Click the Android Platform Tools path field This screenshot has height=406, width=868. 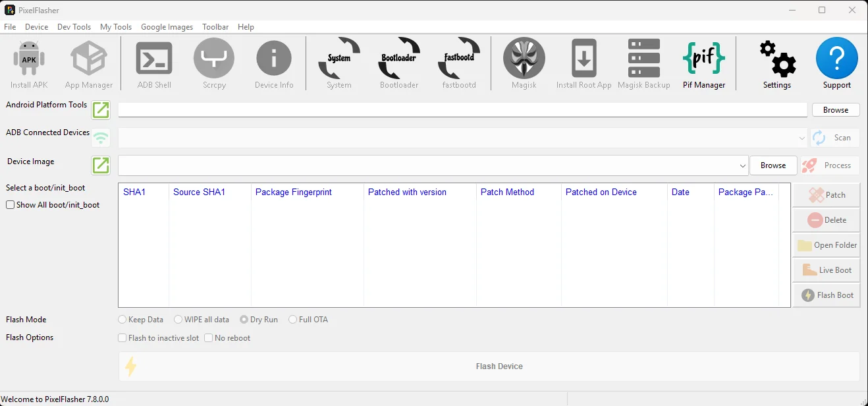point(461,110)
